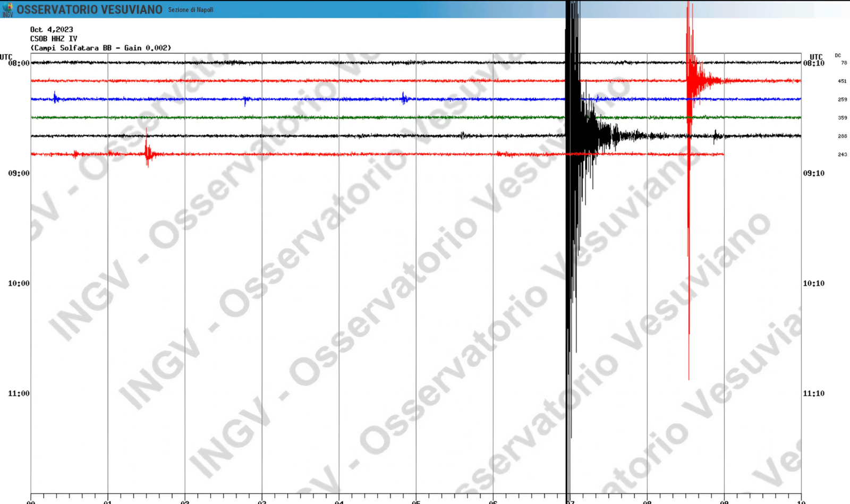Click the right-side 10:10 time label

pos(814,284)
